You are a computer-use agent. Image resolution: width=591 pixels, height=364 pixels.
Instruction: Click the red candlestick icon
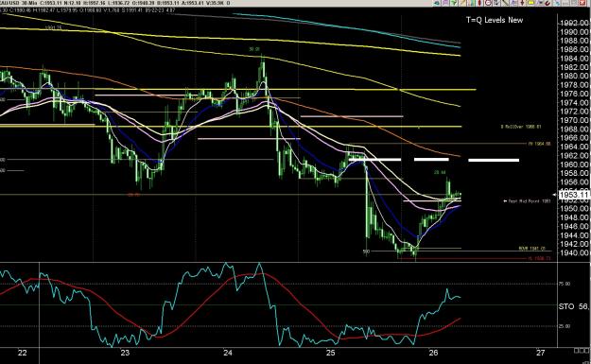[x=479, y=3]
